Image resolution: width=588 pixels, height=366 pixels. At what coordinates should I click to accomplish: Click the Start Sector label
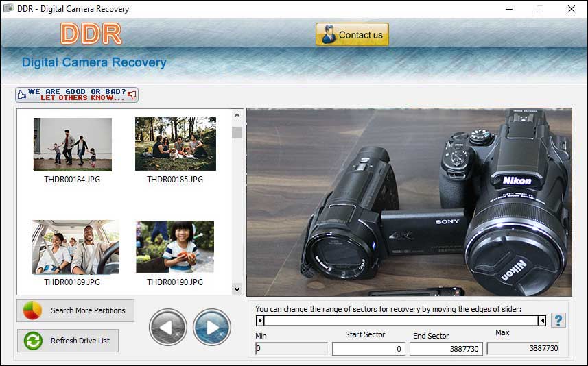[x=365, y=334]
